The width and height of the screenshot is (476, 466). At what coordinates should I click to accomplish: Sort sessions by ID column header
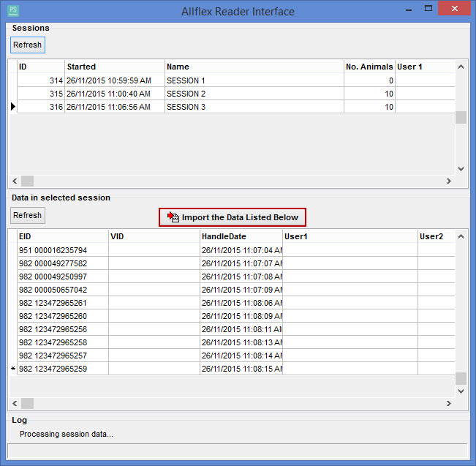pos(41,67)
